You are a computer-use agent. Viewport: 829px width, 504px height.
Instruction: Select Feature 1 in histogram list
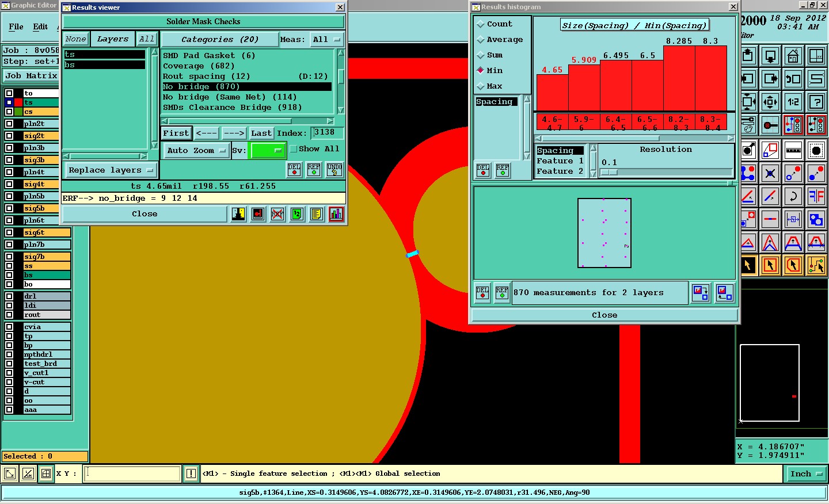pyautogui.click(x=560, y=161)
